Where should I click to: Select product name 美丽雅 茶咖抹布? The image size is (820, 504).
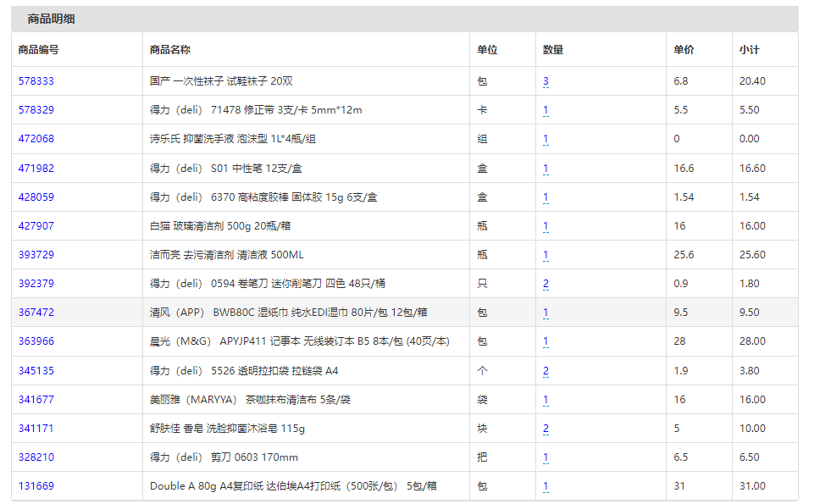[x=250, y=400]
